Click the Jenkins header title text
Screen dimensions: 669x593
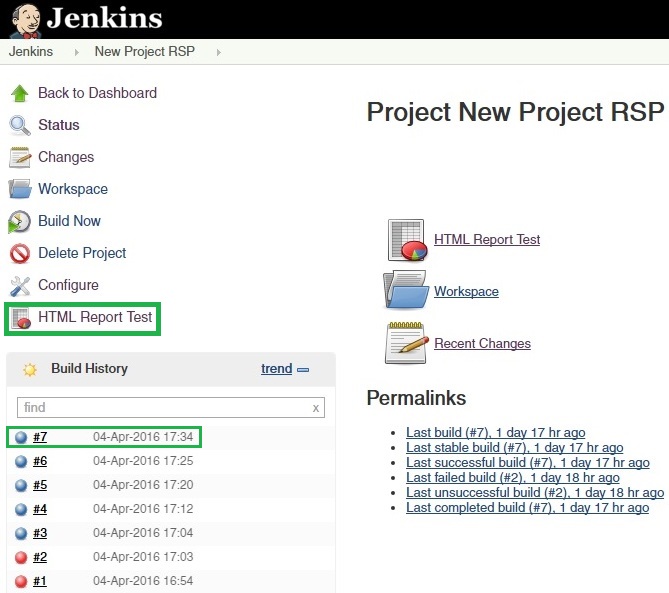(105, 18)
